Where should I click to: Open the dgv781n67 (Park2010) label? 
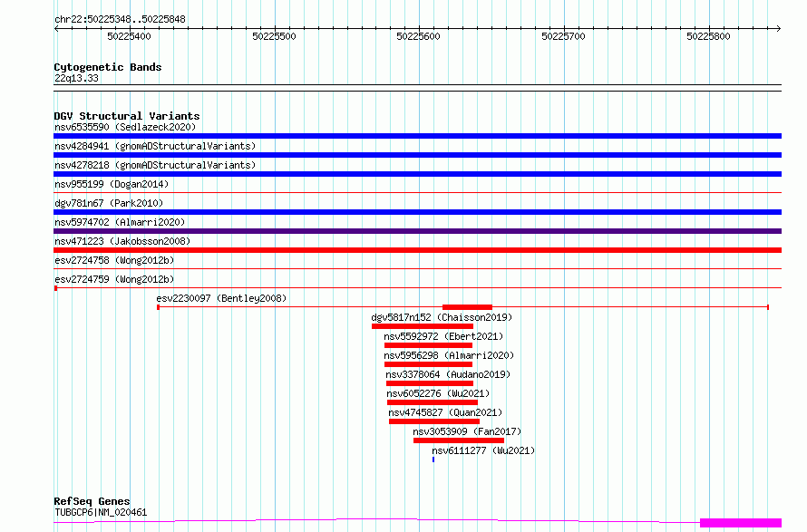(x=109, y=203)
